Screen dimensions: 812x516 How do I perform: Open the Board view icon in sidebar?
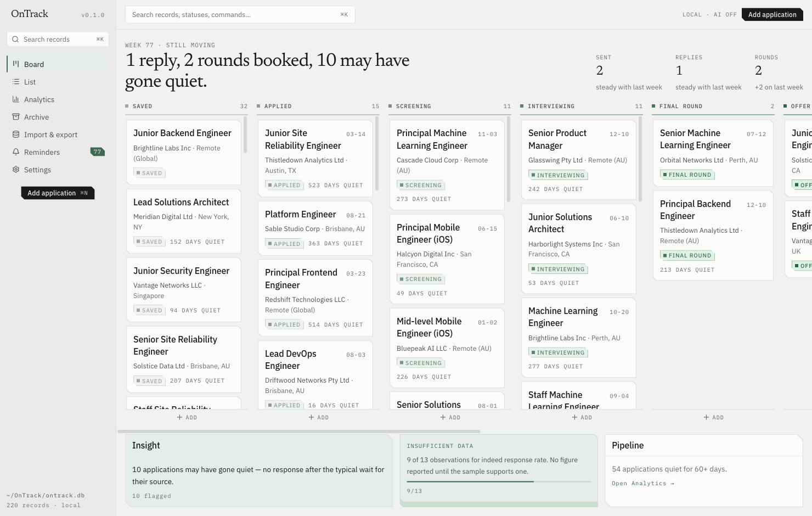[x=16, y=64]
